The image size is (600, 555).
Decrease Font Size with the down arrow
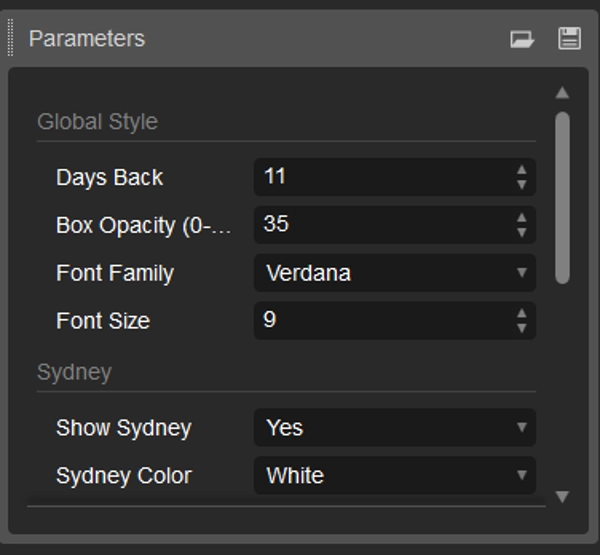(522, 328)
